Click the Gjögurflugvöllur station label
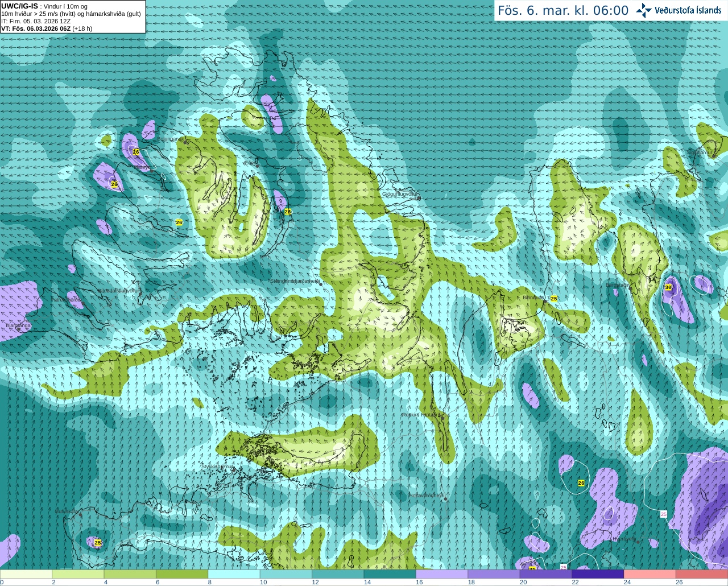728x586 pixels. (400, 194)
